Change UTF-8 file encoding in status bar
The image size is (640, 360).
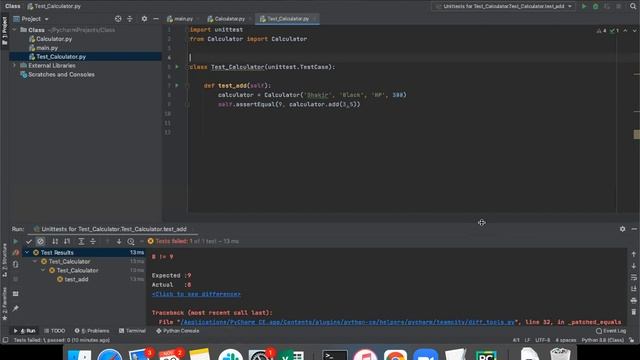542,340
